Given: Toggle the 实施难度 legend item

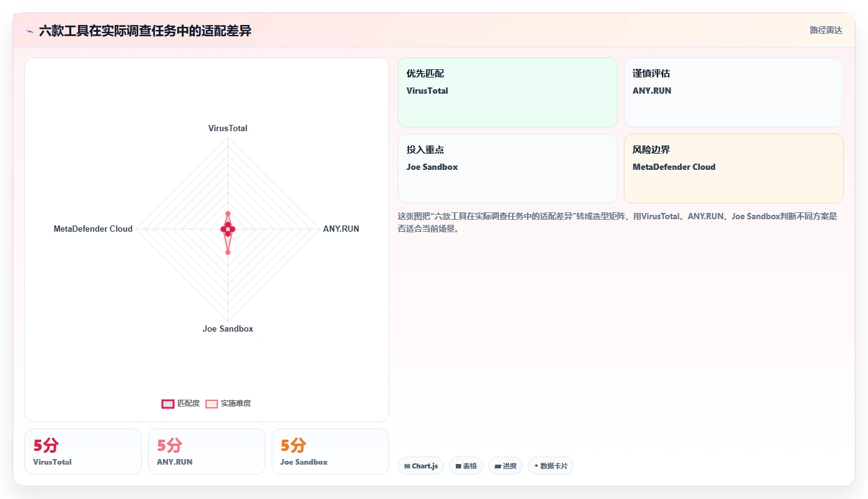Looking at the screenshot, I should 229,403.
